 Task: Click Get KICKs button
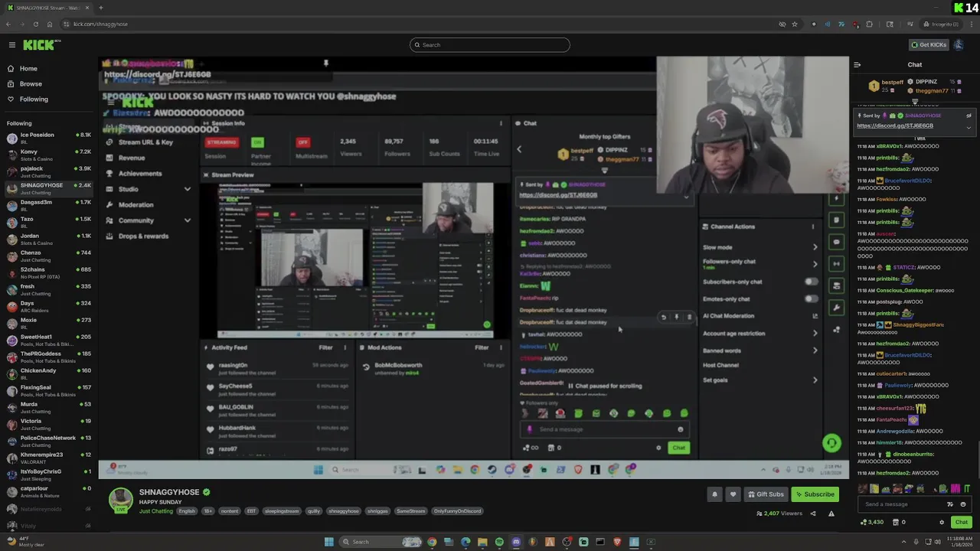tap(928, 45)
